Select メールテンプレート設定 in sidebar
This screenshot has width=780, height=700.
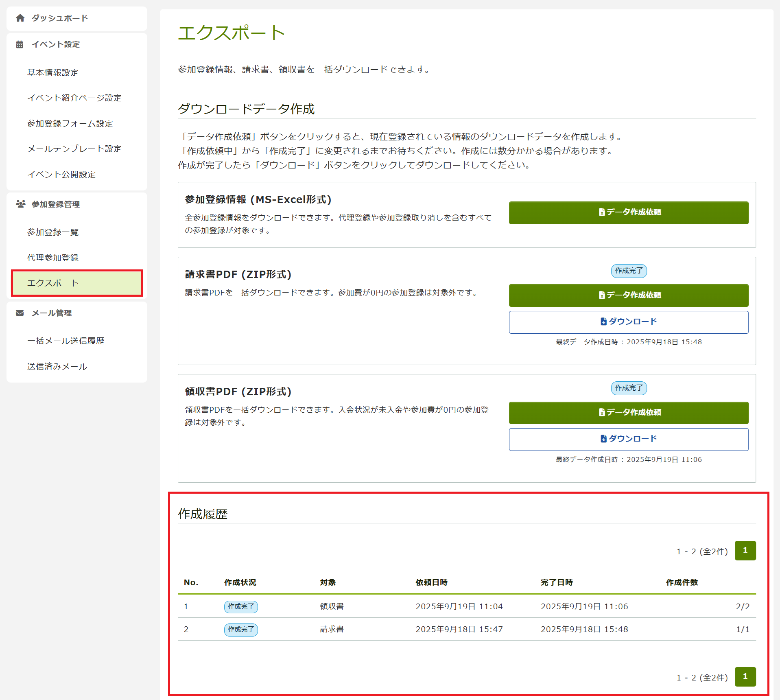[x=74, y=149]
